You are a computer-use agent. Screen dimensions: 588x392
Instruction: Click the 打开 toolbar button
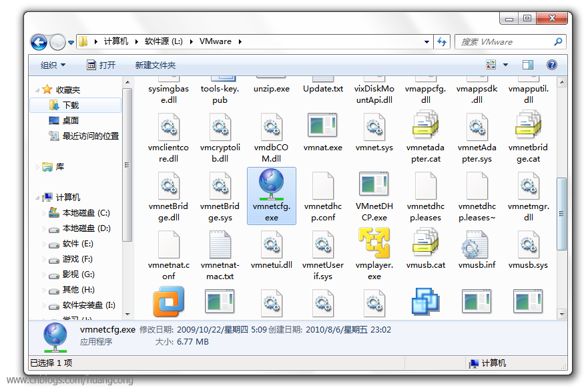tap(101, 65)
